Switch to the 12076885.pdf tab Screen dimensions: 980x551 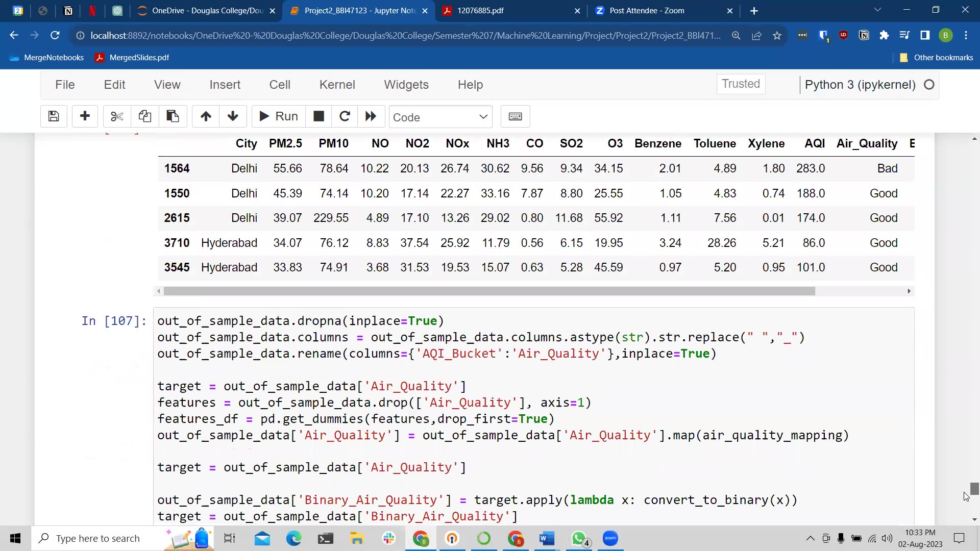[480, 10]
